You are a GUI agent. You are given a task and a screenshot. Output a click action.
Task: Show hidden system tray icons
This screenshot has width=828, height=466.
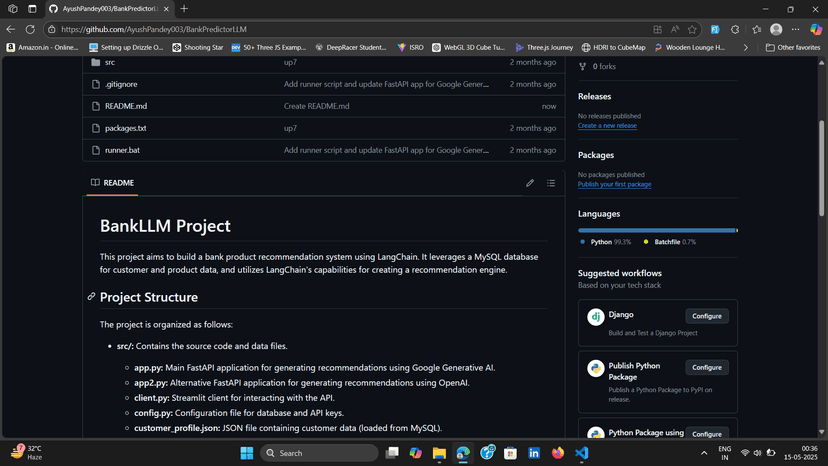(x=704, y=453)
